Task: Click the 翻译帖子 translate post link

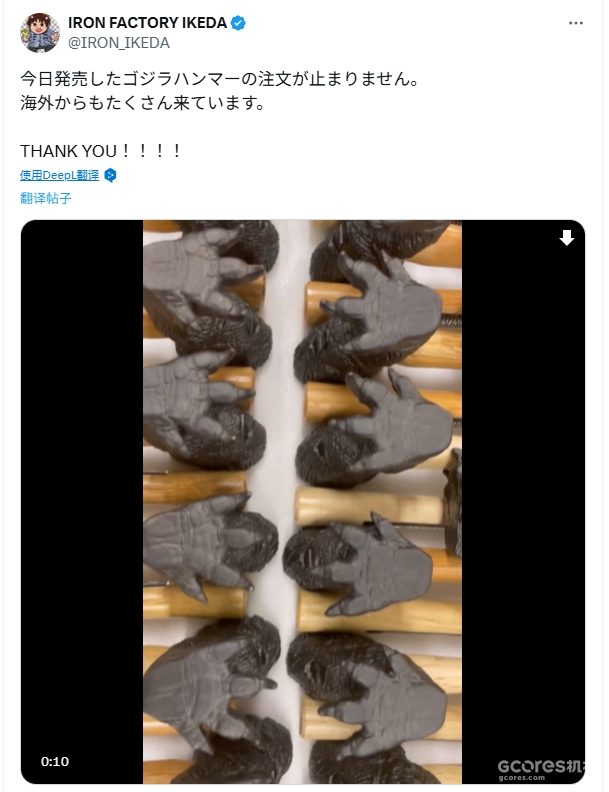Action: pos(46,198)
